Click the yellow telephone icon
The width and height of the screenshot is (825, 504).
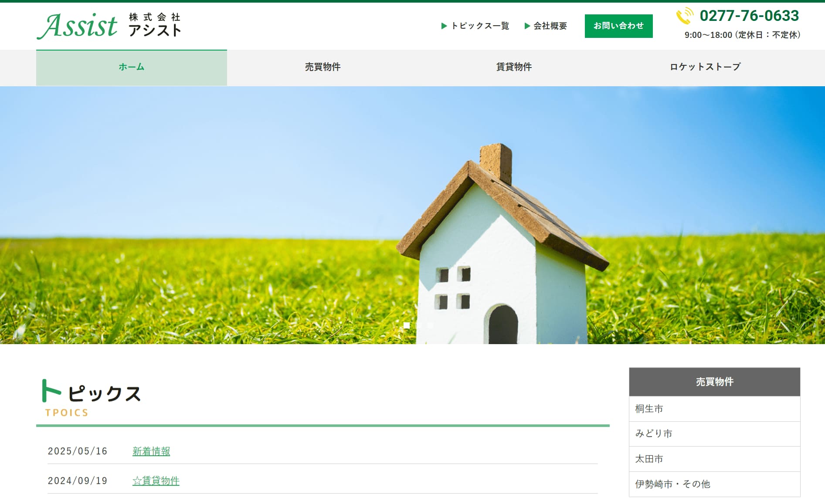click(685, 16)
